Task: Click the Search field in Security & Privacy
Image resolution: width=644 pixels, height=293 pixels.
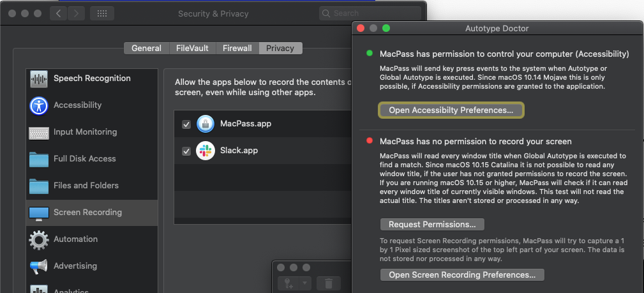Action: pos(370,13)
